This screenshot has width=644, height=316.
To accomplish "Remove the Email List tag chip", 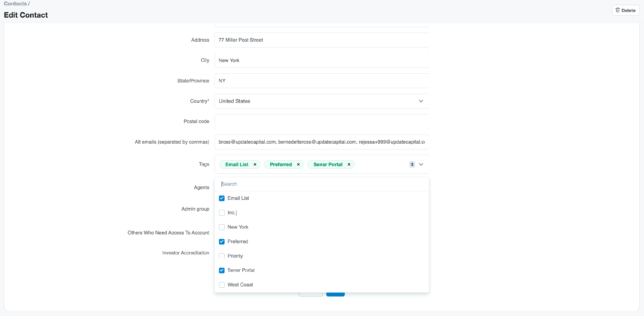I will click(255, 164).
